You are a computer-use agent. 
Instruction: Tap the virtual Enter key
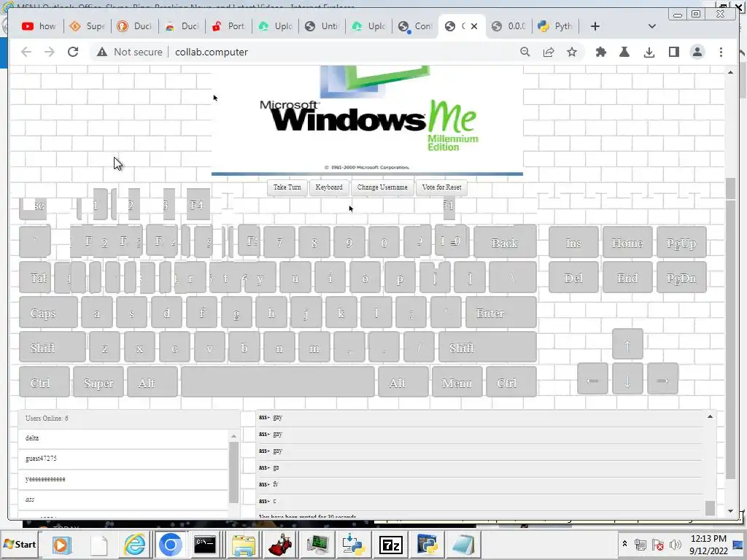[501, 313]
